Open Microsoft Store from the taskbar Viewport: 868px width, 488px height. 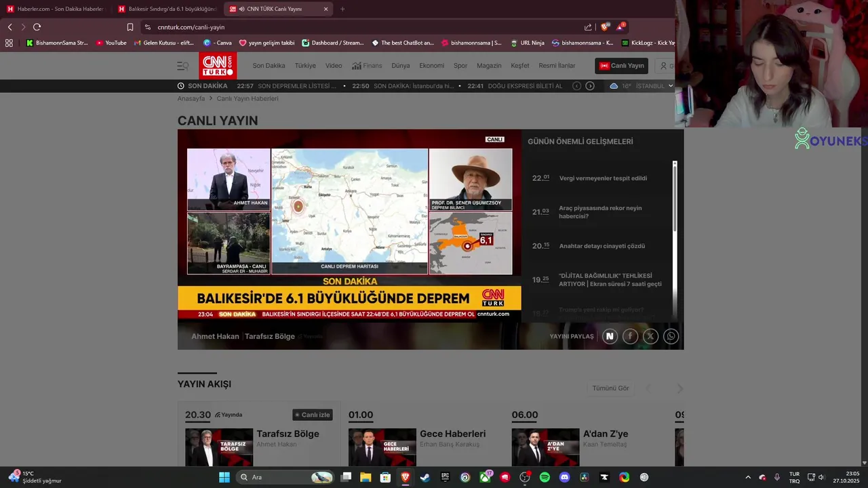coord(385,477)
